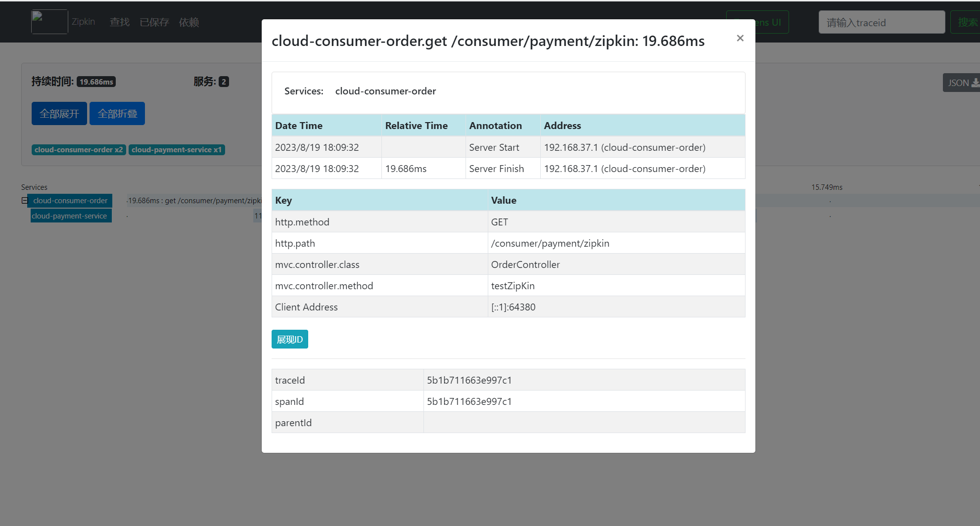This screenshot has height=526, width=980.
Task: Click the Server Finish annotation cell
Action: (503, 169)
